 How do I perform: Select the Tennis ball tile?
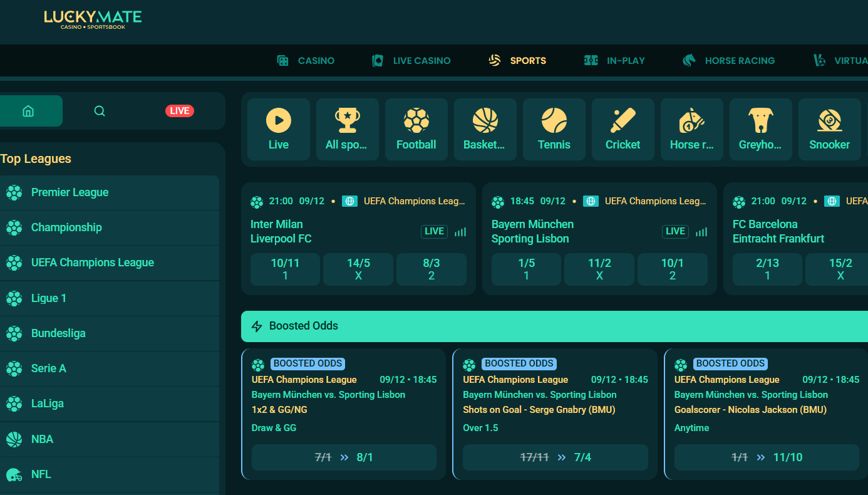(x=554, y=129)
